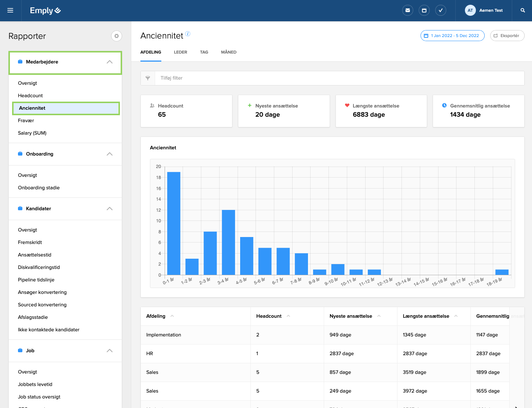Image resolution: width=532 pixels, height=408 pixels.
Task: Collapse the Onboarding section chevron
Action: [109, 154]
